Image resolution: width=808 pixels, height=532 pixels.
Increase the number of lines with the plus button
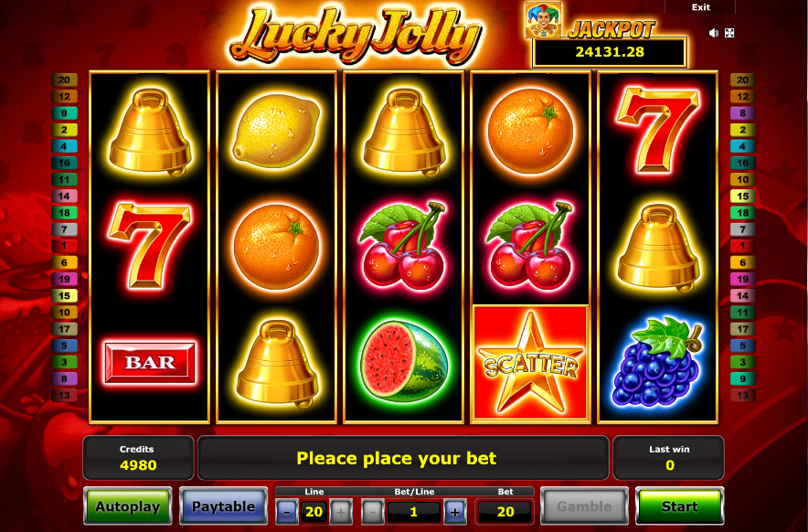[x=341, y=512]
